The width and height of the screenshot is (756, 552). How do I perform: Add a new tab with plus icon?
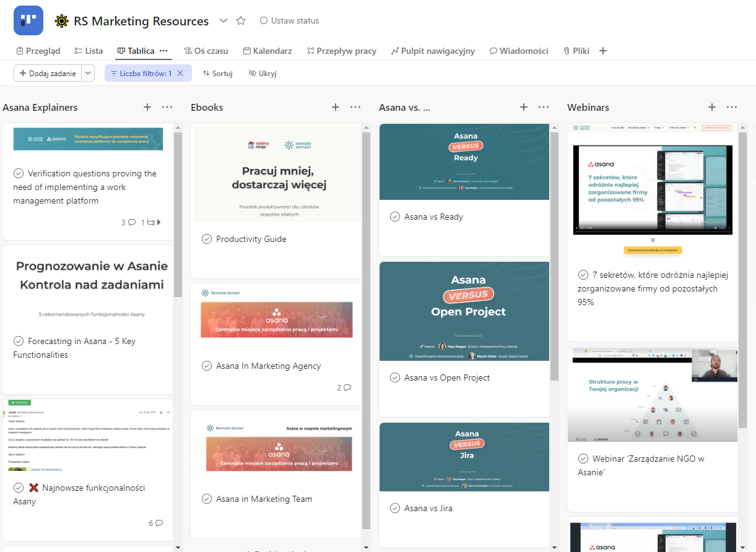pos(604,51)
